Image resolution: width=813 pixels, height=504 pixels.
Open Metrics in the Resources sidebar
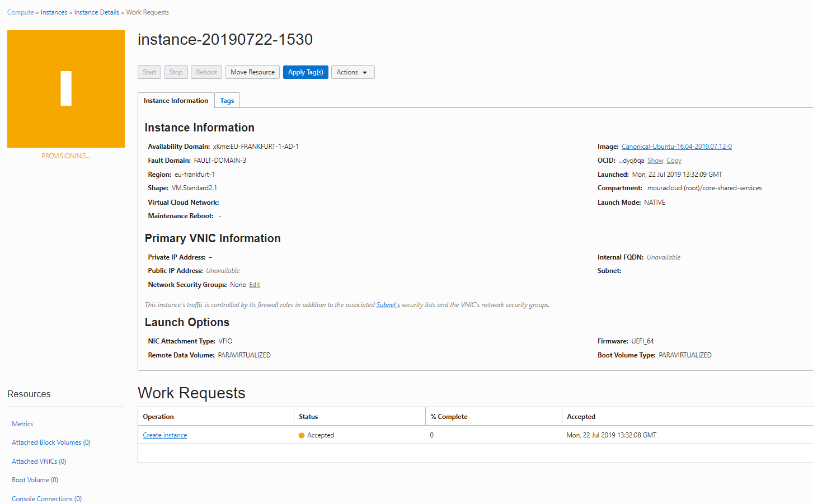click(x=22, y=423)
